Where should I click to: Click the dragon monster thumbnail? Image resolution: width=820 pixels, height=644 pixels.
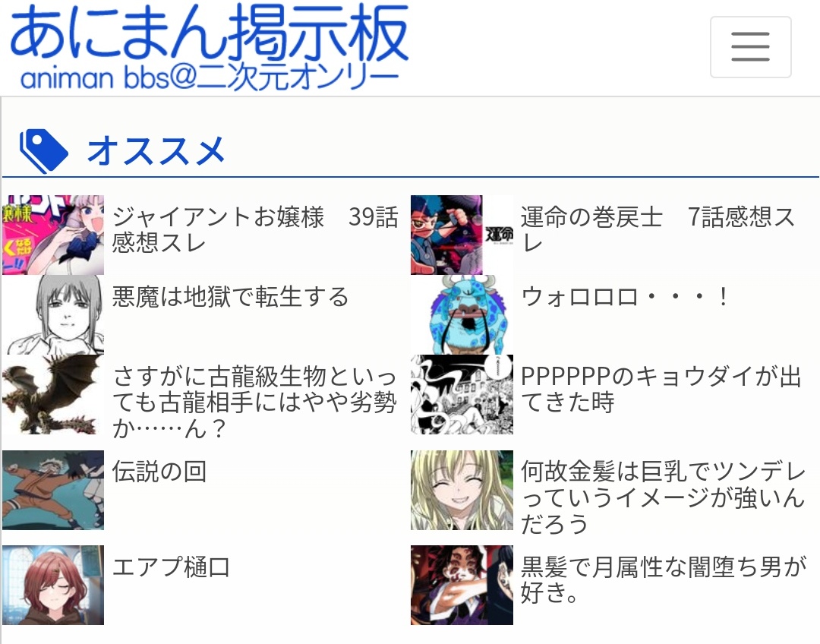pyautogui.click(x=53, y=394)
